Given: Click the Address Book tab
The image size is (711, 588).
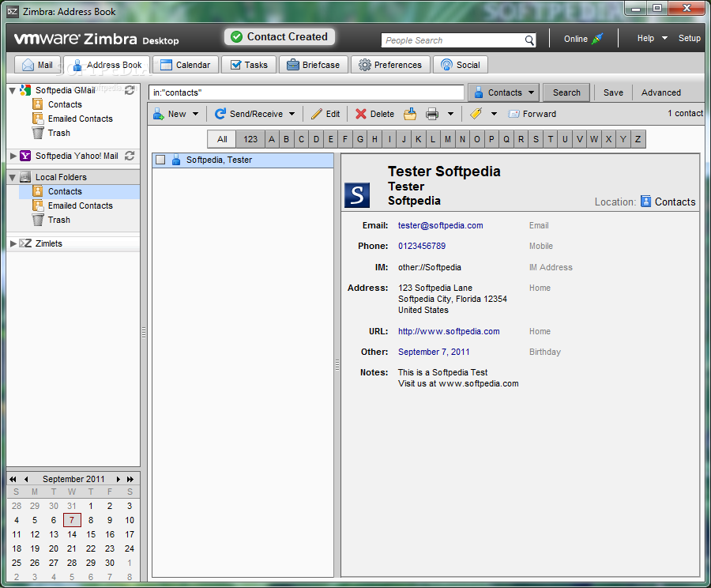Looking at the screenshot, I should click(x=107, y=65).
